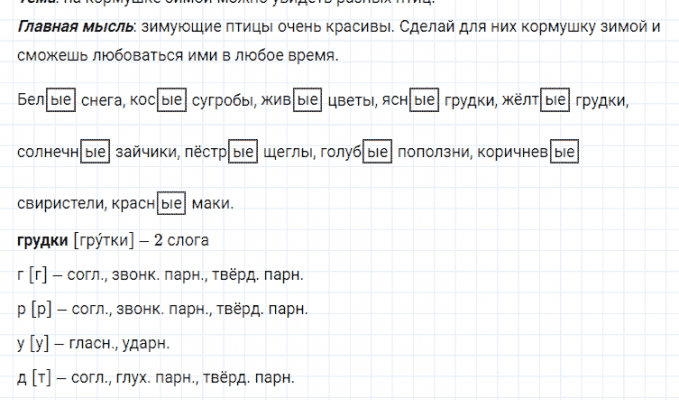Screen dimensions: 679x400
Task: Click the boxed ending in "коричневые"
Action: pos(565,153)
